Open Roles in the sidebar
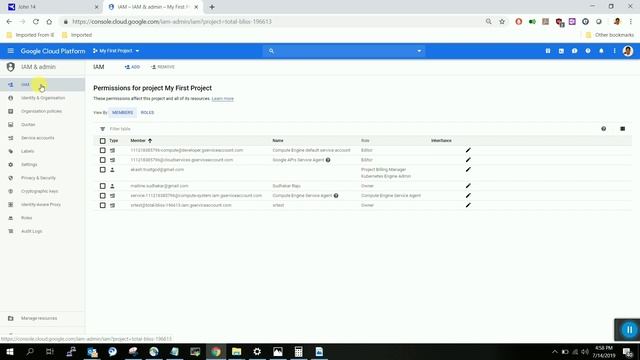Image resolution: width=640 pixels, height=360 pixels. [42, 218]
